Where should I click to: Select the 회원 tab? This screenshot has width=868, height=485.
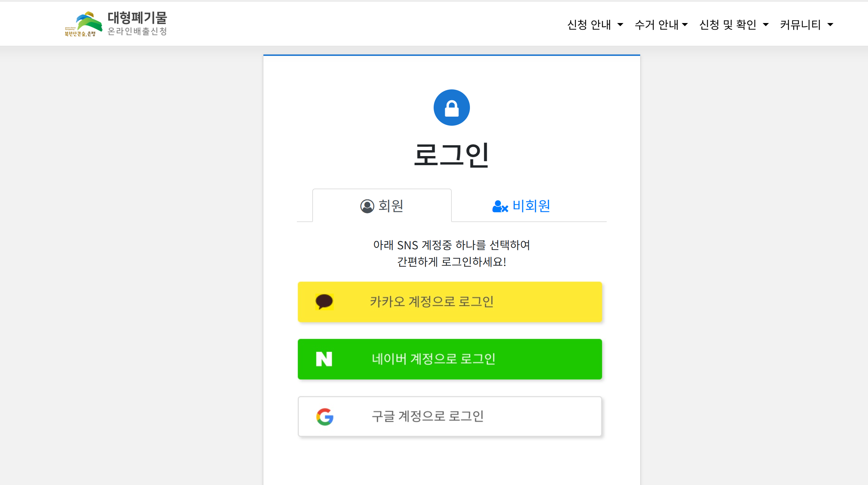[382, 206]
